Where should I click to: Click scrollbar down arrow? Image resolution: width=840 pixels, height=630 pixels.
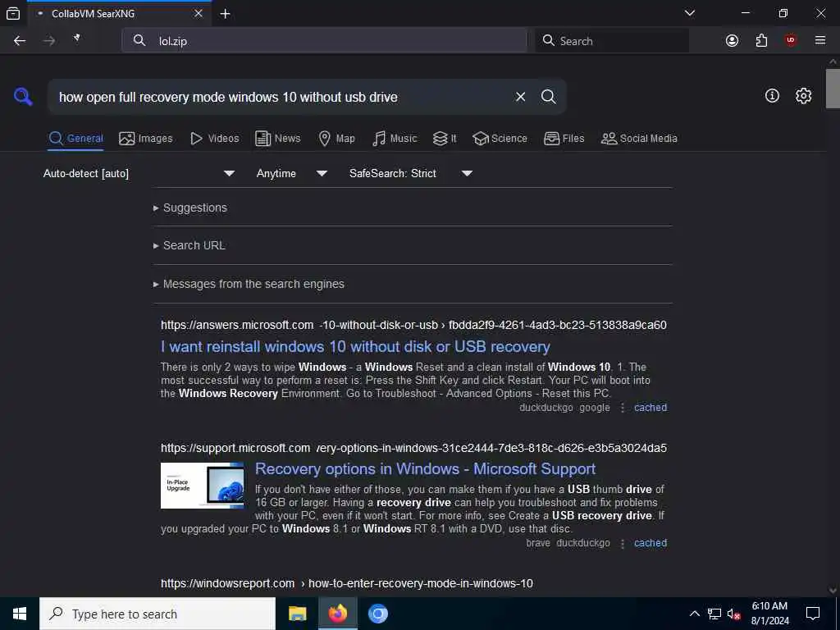(833, 591)
